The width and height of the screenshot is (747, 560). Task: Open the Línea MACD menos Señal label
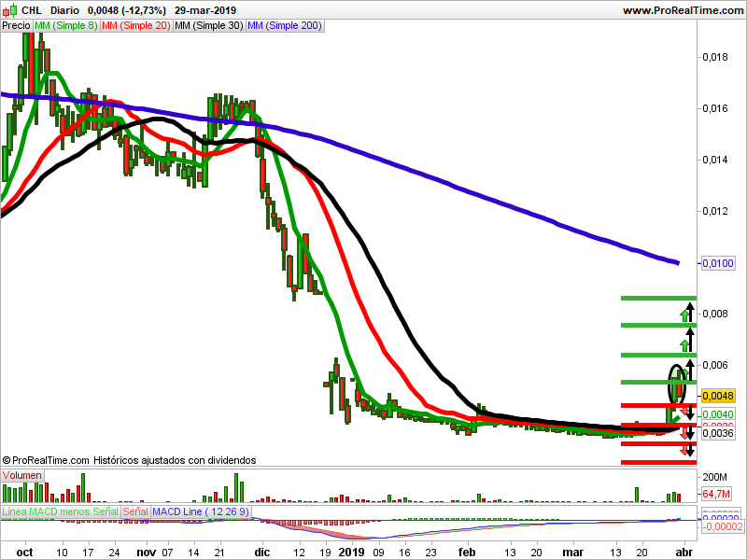(60, 511)
